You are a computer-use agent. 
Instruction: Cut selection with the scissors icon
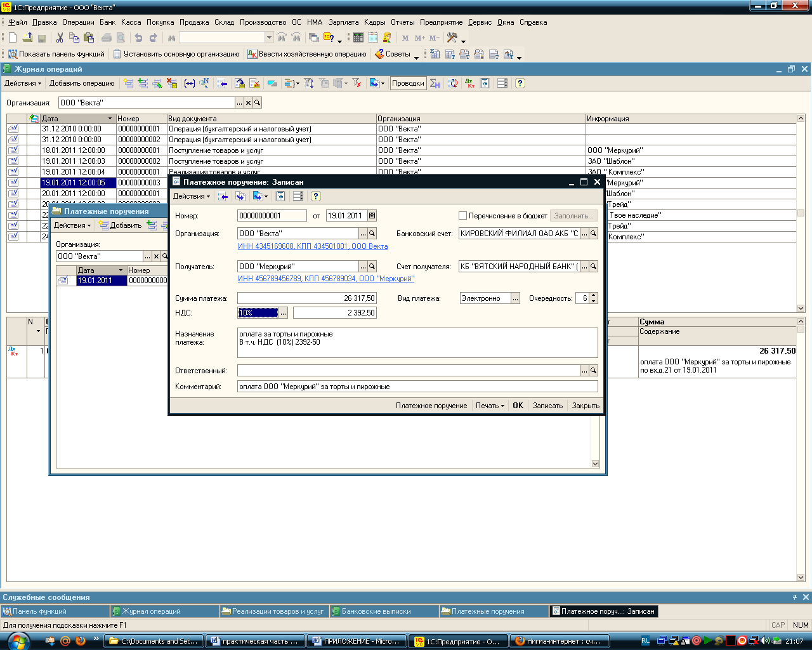pos(60,38)
